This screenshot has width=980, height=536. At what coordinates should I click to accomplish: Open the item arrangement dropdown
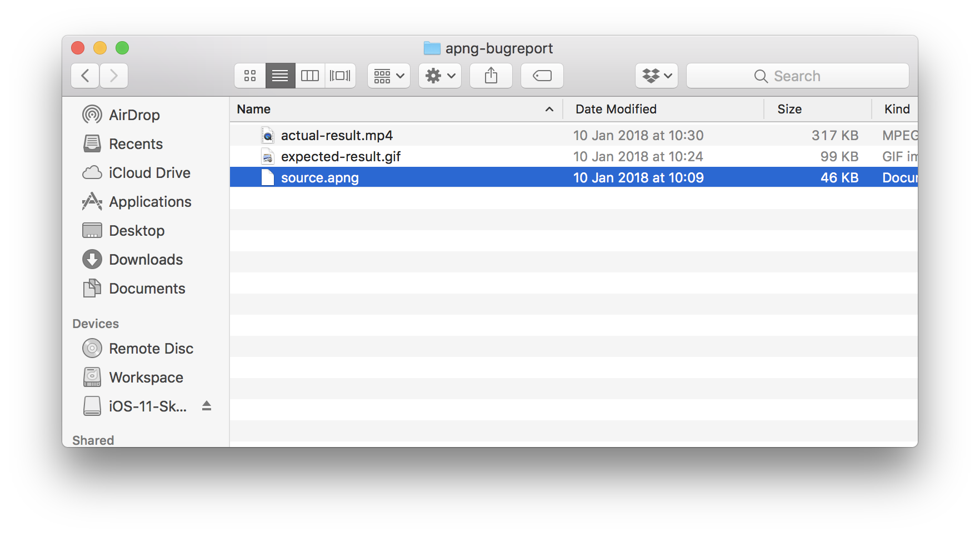click(x=388, y=76)
